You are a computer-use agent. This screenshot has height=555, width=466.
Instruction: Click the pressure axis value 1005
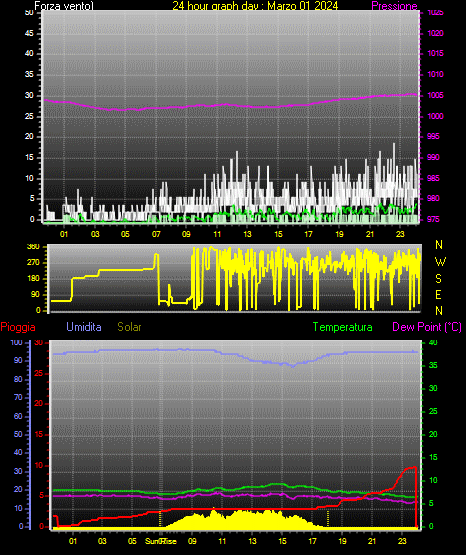[435, 95]
